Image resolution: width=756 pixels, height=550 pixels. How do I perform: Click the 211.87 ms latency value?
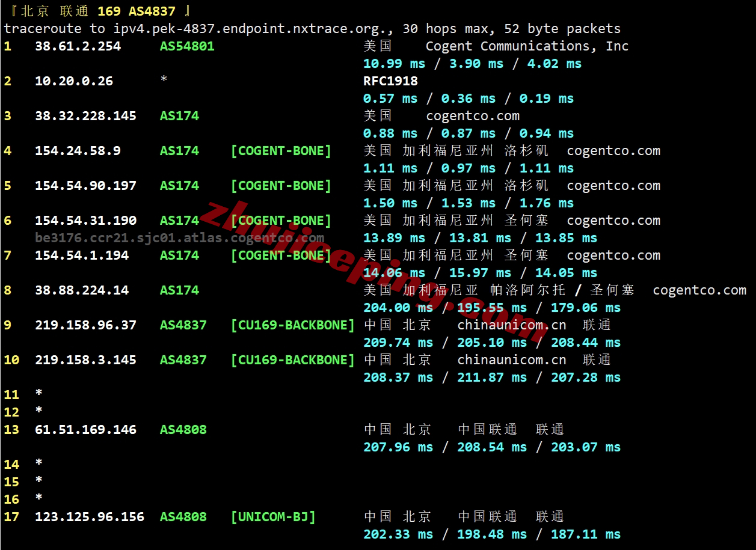(492, 377)
